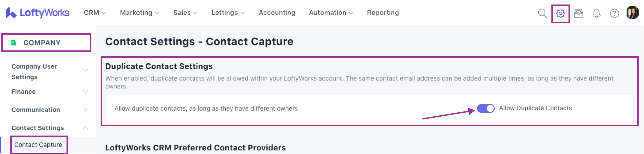
Task: Expand Company User Settings section
Action: point(86,70)
